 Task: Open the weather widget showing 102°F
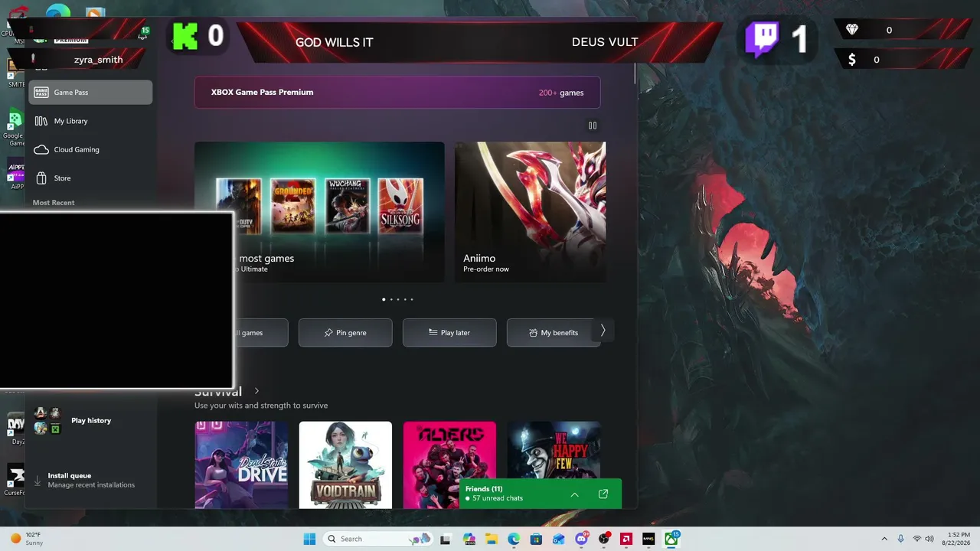tap(27, 539)
